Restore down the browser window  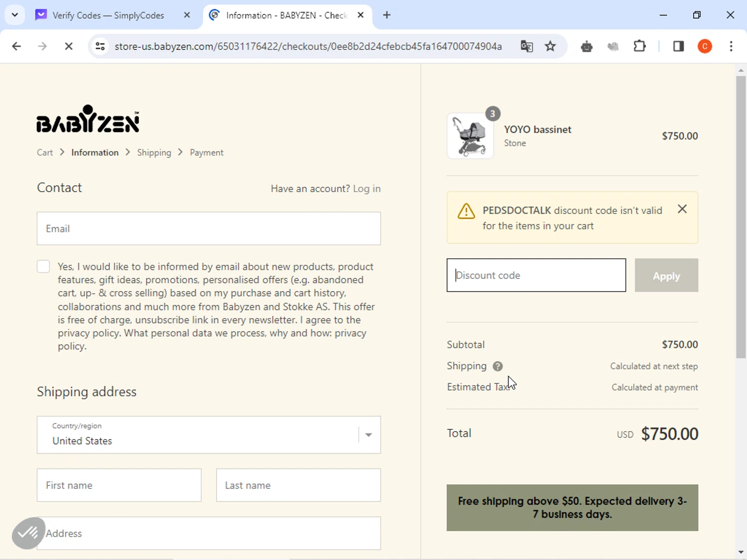(x=697, y=15)
